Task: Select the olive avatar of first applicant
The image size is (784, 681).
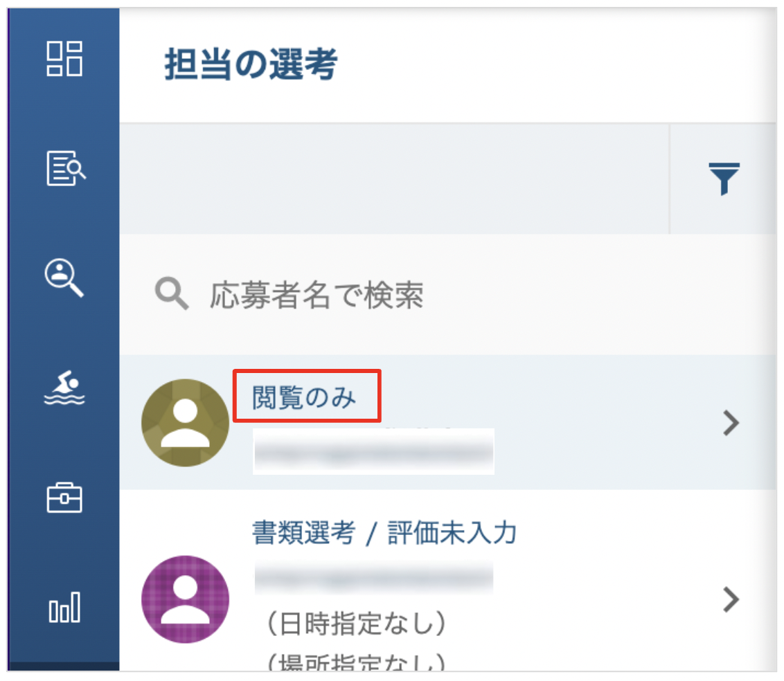Action: click(x=185, y=423)
